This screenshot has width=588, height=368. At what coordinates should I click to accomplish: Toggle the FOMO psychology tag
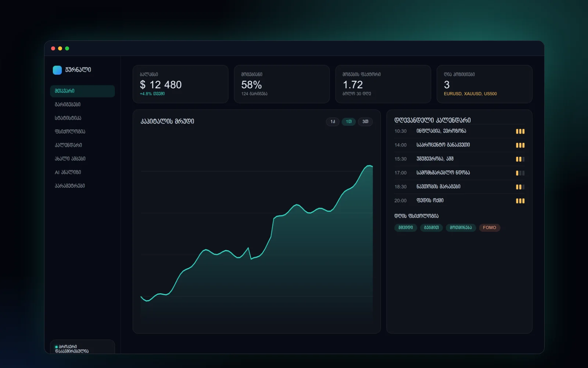(490, 228)
